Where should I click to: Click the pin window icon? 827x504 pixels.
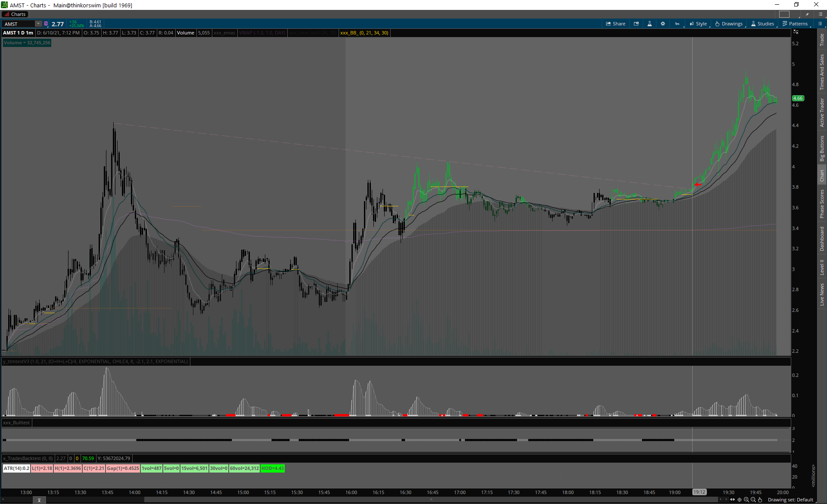[x=807, y=14]
